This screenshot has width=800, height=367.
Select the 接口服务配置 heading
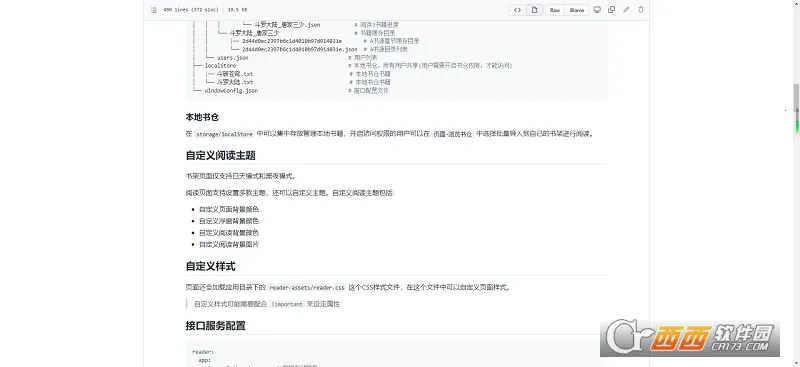(x=215, y=325)
